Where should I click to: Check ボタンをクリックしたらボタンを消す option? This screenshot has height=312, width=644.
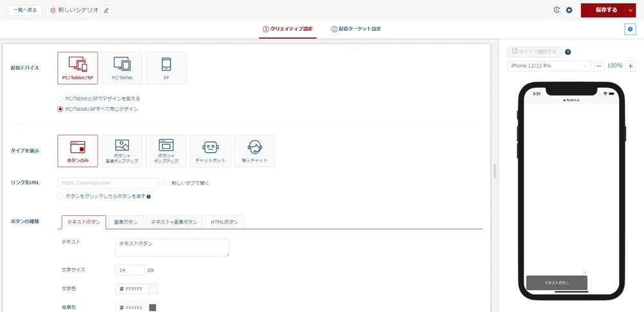[61, 196]
